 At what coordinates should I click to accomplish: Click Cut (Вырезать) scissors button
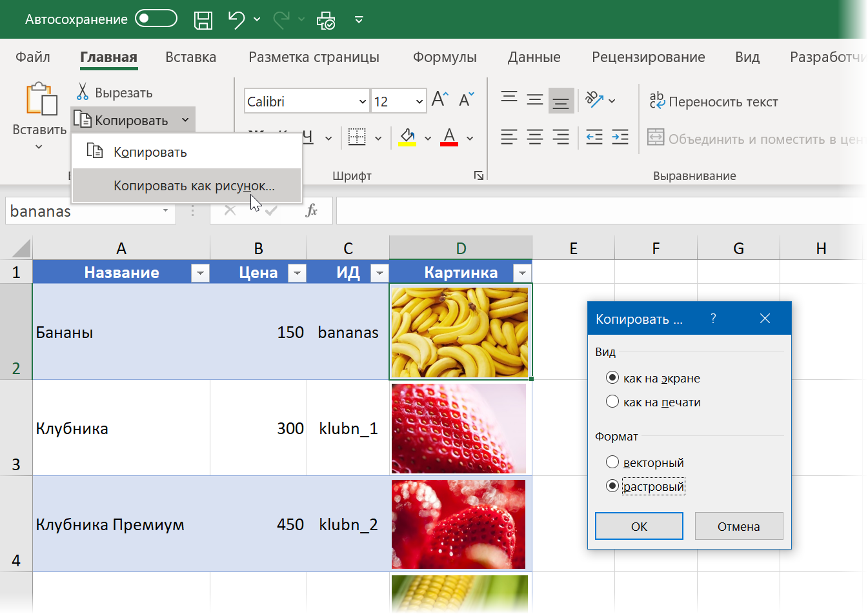click(x=115, y=92)
